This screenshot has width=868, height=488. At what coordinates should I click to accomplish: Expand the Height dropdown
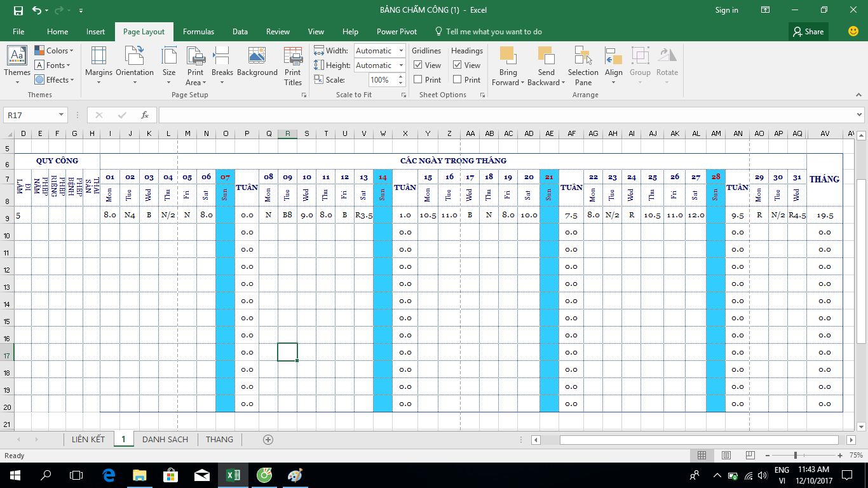(x=401, y=65)
